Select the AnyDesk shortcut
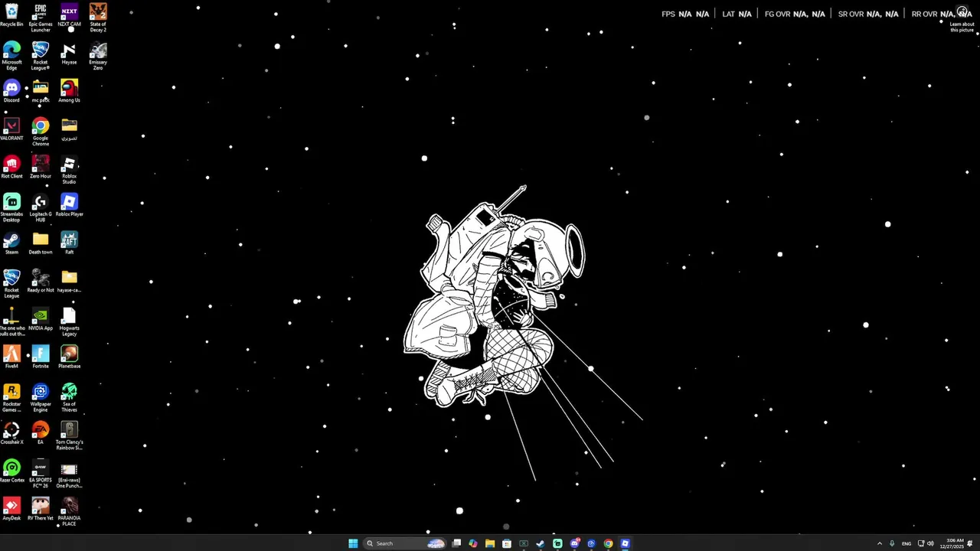980x551 pixels. click(x=11, y=509)
